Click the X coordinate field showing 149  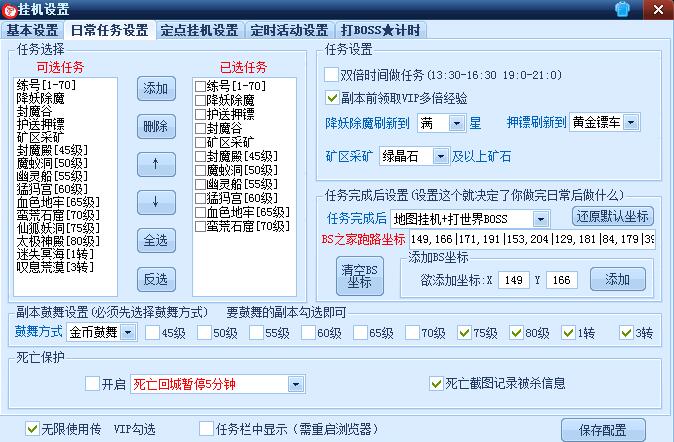point(514,280)
